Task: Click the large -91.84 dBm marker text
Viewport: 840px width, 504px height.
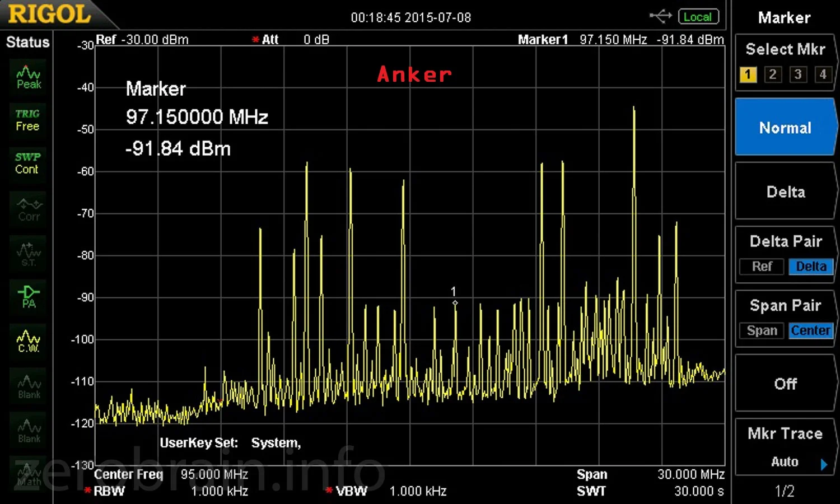Action: point(178,149)
